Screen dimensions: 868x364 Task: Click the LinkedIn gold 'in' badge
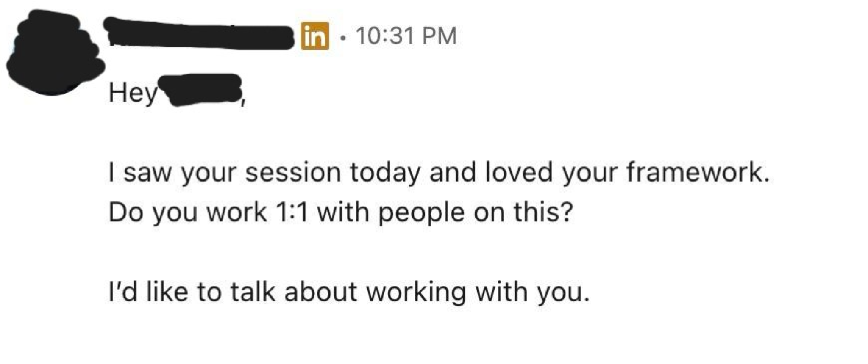(x=315, y=36)
